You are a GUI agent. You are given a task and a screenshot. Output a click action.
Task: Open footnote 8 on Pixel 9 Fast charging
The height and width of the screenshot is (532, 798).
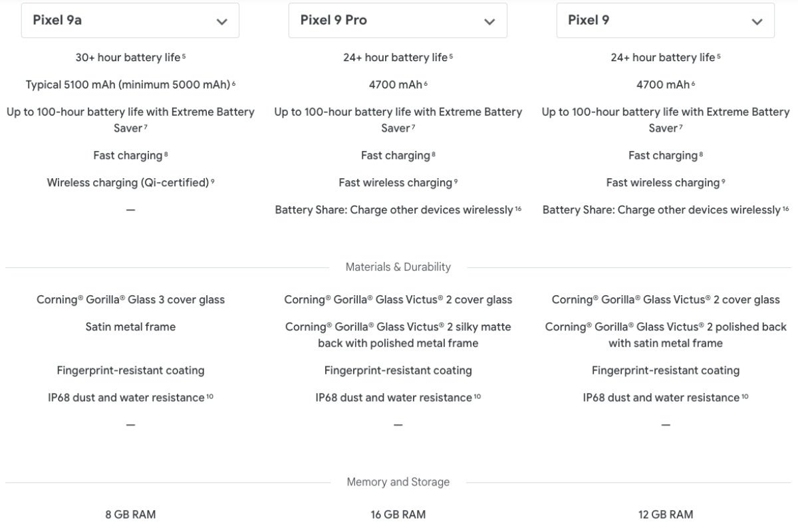[701, 154]
